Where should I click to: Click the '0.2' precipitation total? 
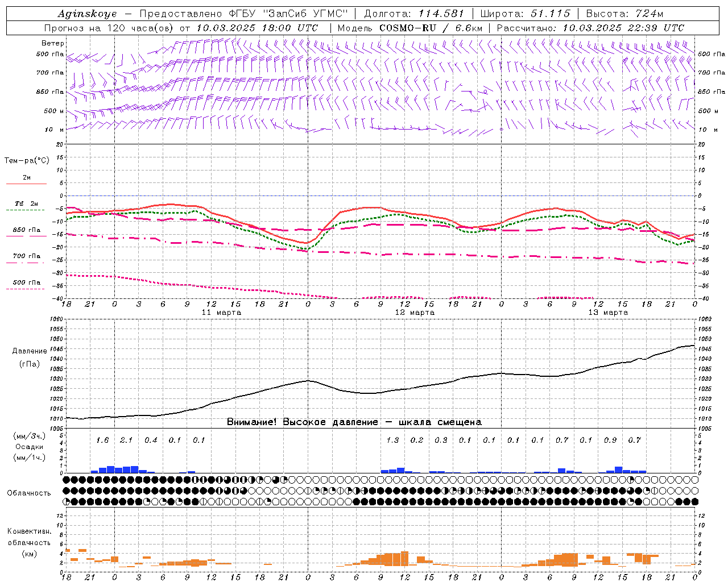[x=417, y=440]
